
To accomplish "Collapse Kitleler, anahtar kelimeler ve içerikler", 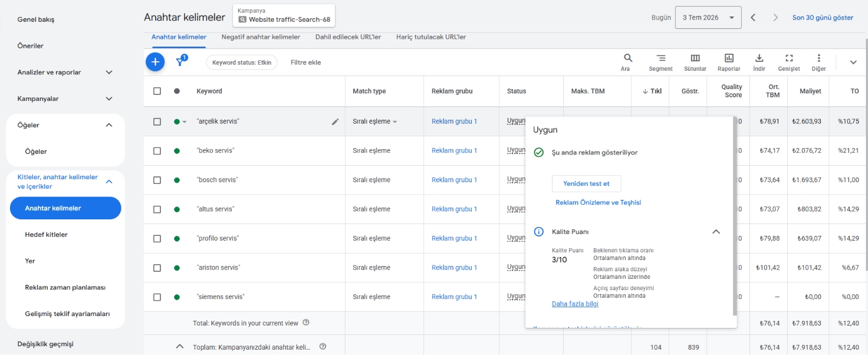I will 108,182.
